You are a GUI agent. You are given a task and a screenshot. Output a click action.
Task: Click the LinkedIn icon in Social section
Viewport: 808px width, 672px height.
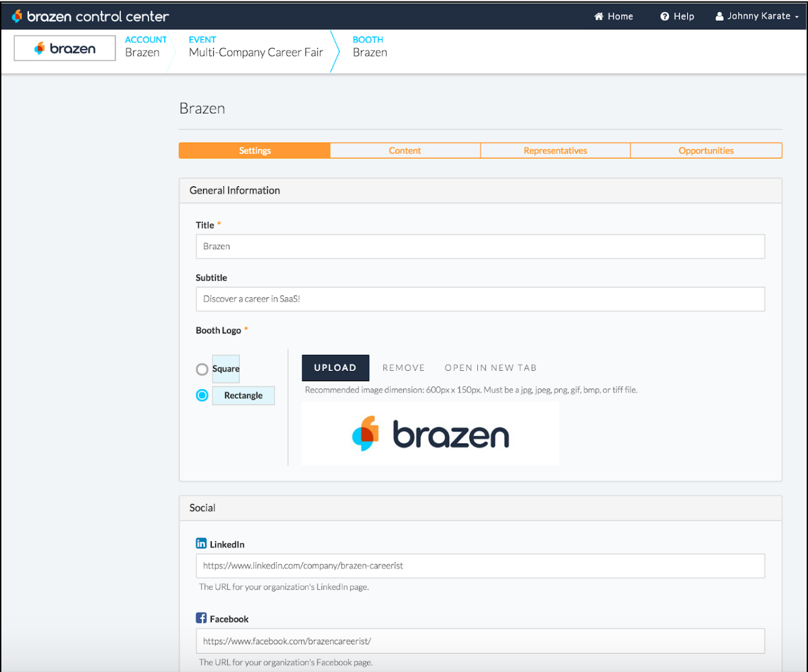tap(201, 543)
